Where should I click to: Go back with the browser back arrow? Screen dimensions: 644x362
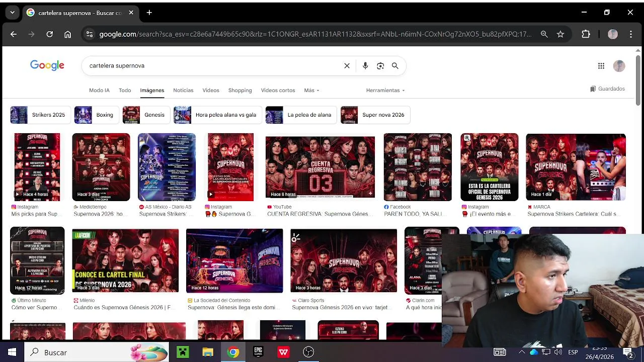[14, 34]
